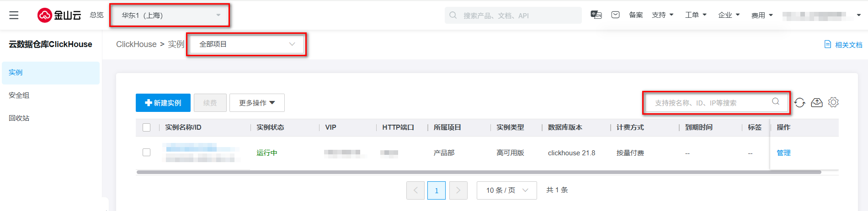Click the 高可用版 instance type cell

pos(510,153)
